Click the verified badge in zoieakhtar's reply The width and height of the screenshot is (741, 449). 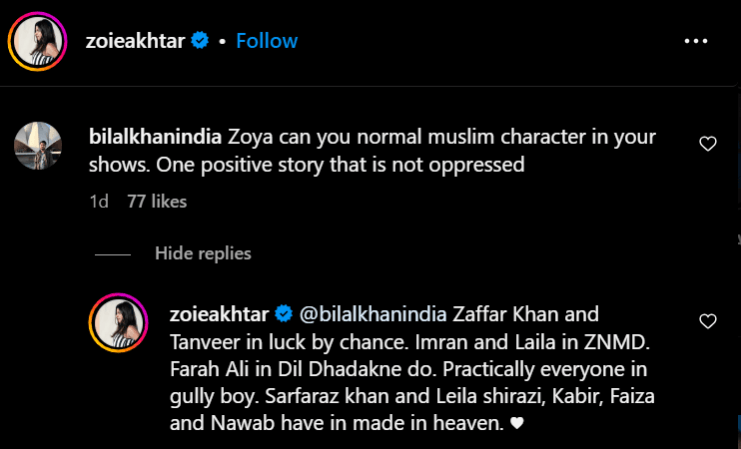pyautogui.click(x=283, y=315)
